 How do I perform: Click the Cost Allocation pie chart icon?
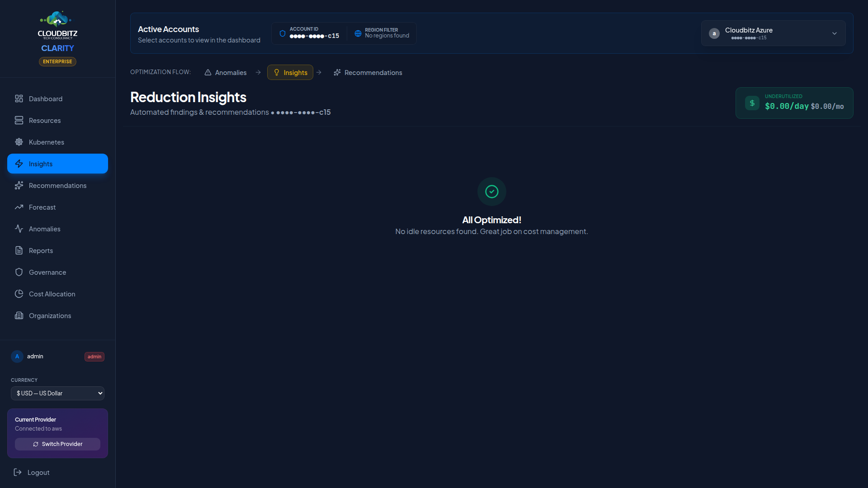pyautogui.click(x=19, y=294)
